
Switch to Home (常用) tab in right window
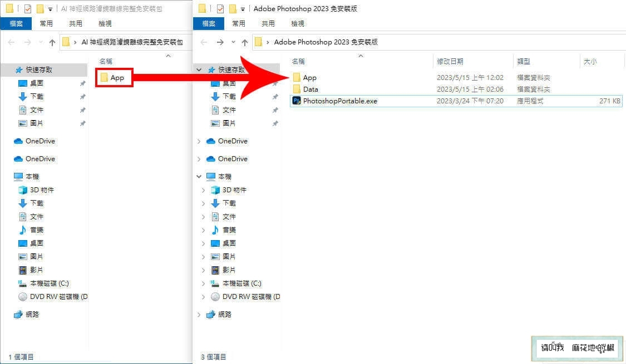click(x=238, y=23)
